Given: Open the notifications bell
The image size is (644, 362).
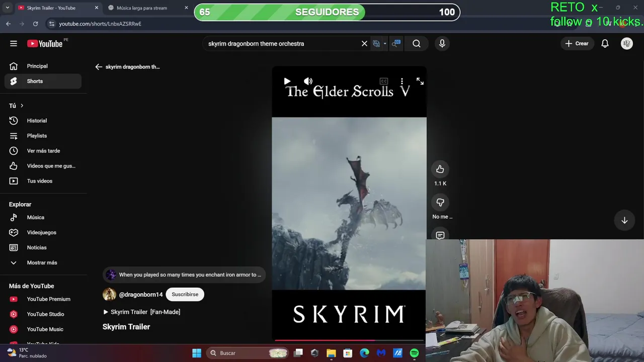Looking at the screenshot, I should (x=605, y=44).
